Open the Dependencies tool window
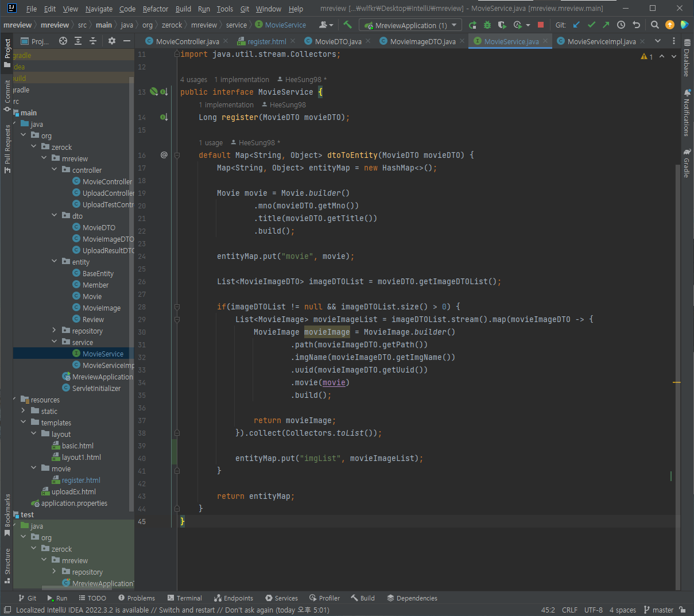Viewport: 694px width, 616px height. click(412, 598)
